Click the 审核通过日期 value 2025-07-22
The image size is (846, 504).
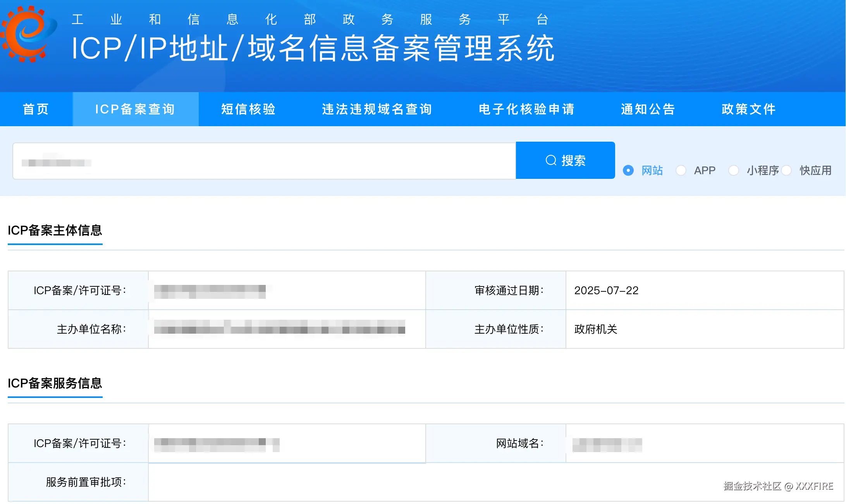click(x=606, y=290)
